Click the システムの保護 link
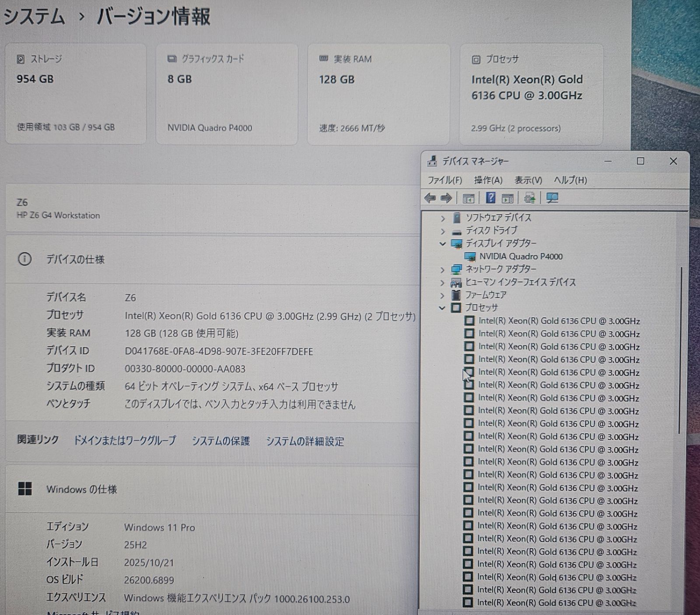700x615 pixels. pyautogui.click(x=220, y=441)
